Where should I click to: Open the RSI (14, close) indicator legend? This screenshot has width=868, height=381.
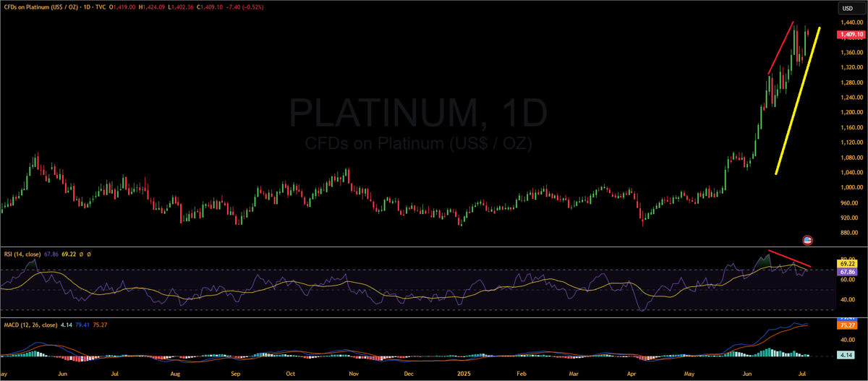[23, 254]
